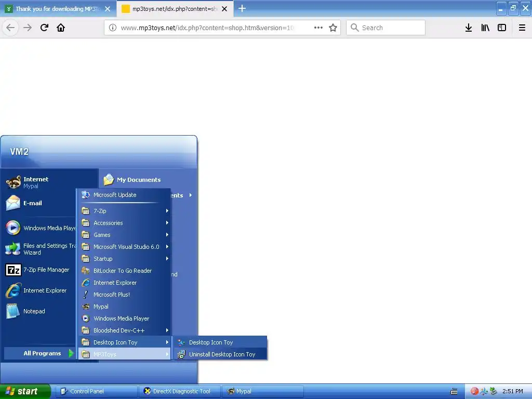Open BitLocker To Go Reader
This screenshot has width=532, height=399.
coord(124,270)
